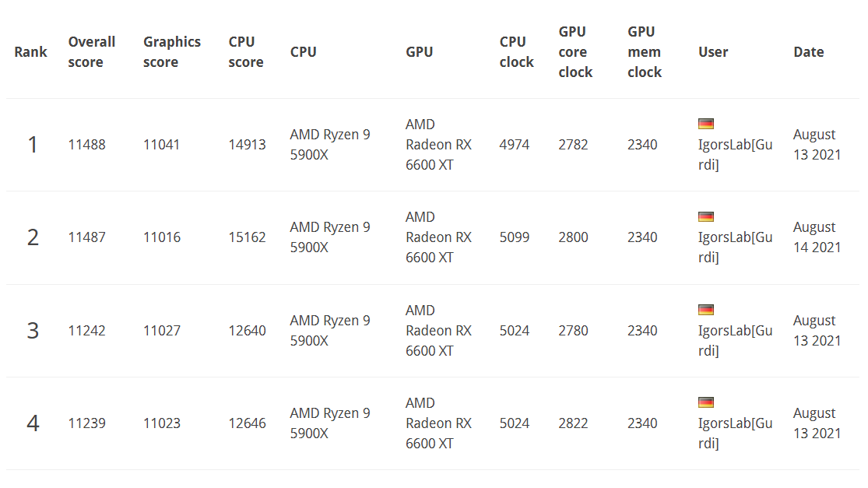Select the overall score 11488 cell
Viewport: 868px width, 488px height.
pos(86,145)
